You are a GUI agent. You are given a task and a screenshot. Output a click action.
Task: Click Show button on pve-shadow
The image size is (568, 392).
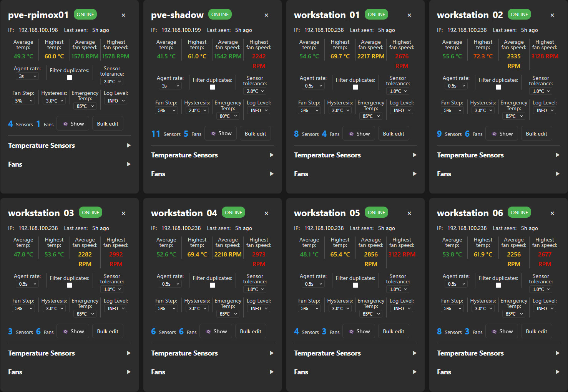point(221,134)
